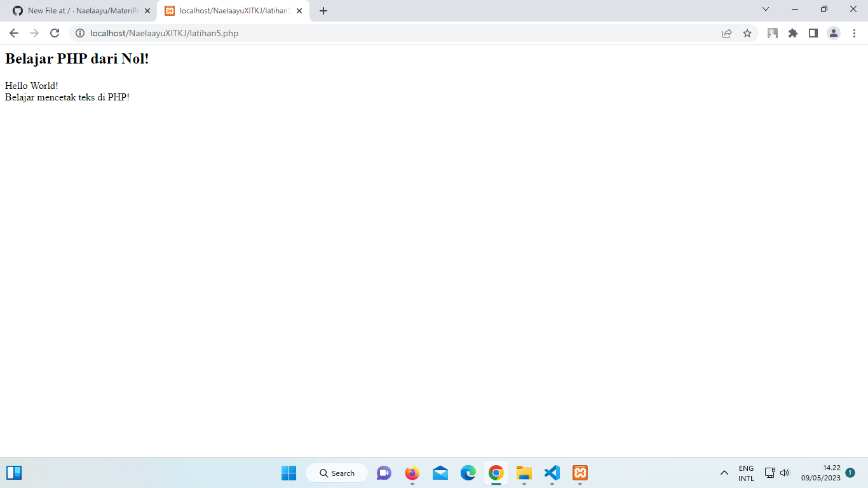Viewport: 868px width, 488px height.
Task: Click the text "Hello World!"
Action: tap(32, 86)
